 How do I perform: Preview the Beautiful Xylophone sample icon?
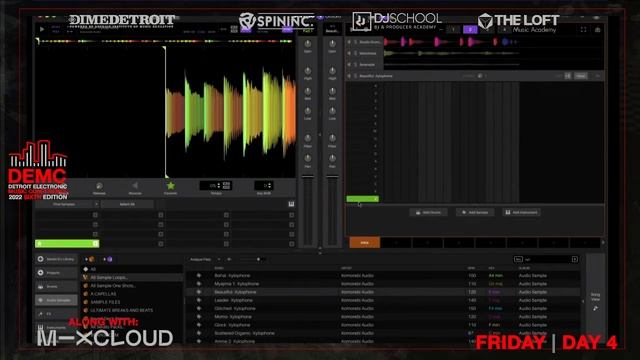199,292
